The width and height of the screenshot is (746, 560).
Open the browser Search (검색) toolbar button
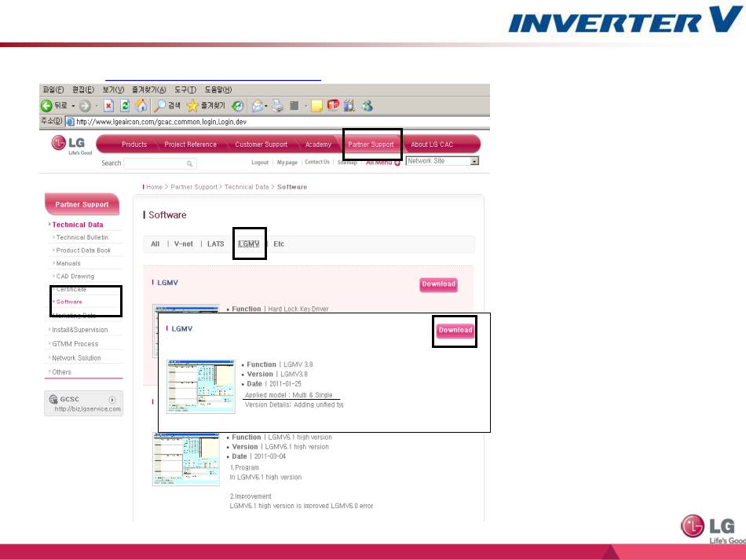tap(166, 105)
